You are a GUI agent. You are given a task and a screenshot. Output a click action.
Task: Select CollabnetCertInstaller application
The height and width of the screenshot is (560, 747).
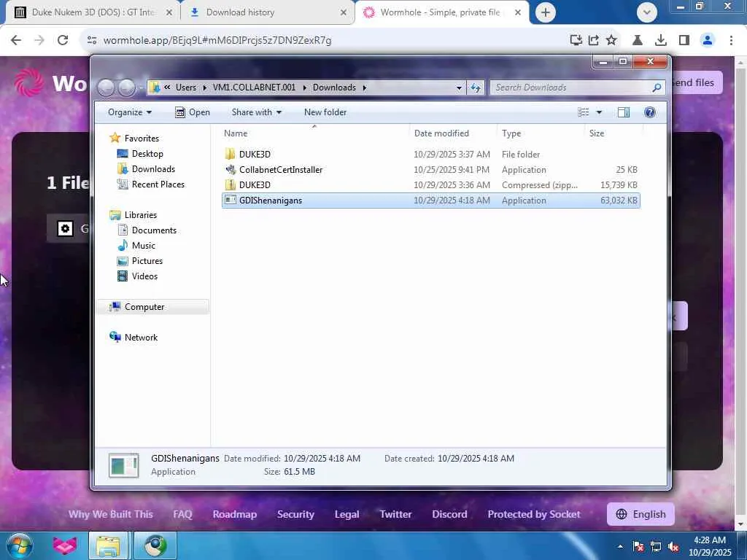(x=430, y=169)
